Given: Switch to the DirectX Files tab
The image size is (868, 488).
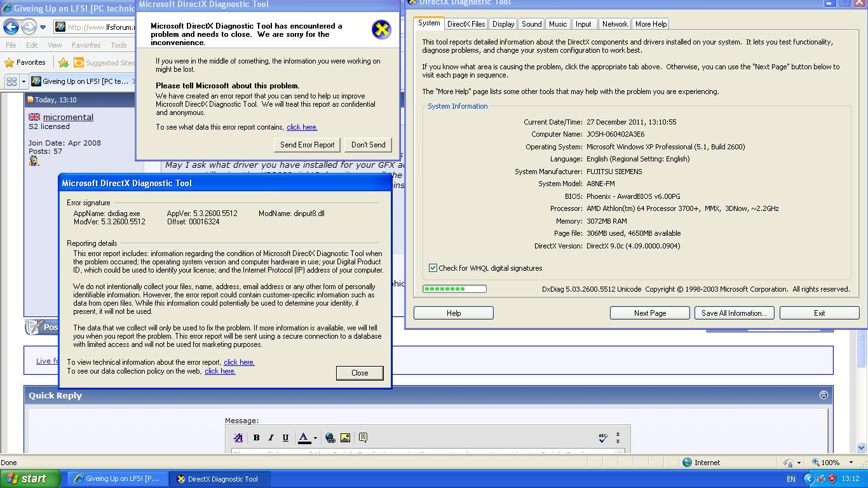Looking at the screenshot, I should 466,24.
